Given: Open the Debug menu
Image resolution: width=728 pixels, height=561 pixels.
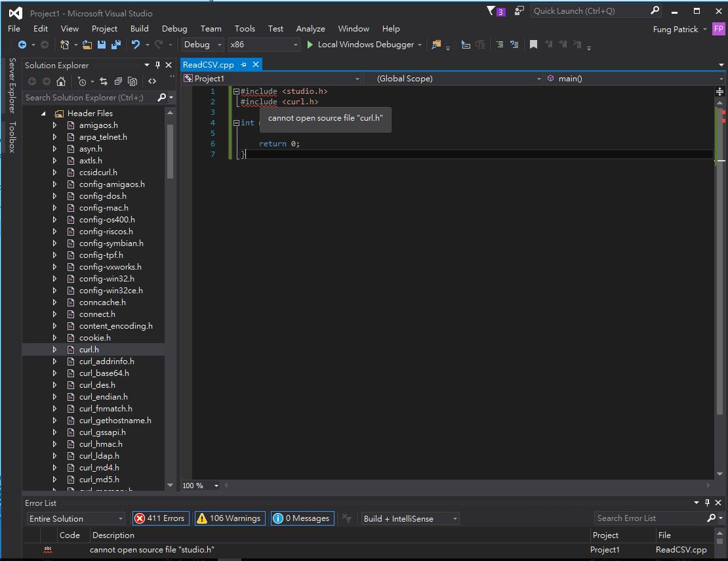Looking at the screenshot, I should [174, 29].
